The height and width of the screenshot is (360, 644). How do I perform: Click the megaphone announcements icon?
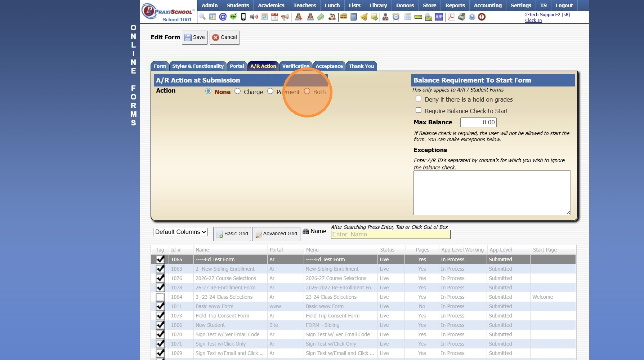coord(285,17)
